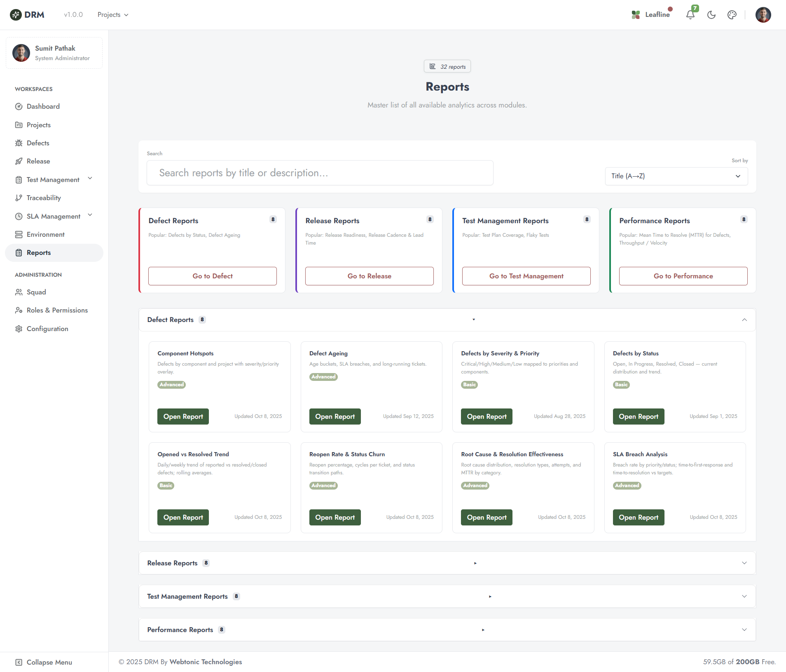
Task: Select Traceability in the sidebar
Action: point(43,198)
